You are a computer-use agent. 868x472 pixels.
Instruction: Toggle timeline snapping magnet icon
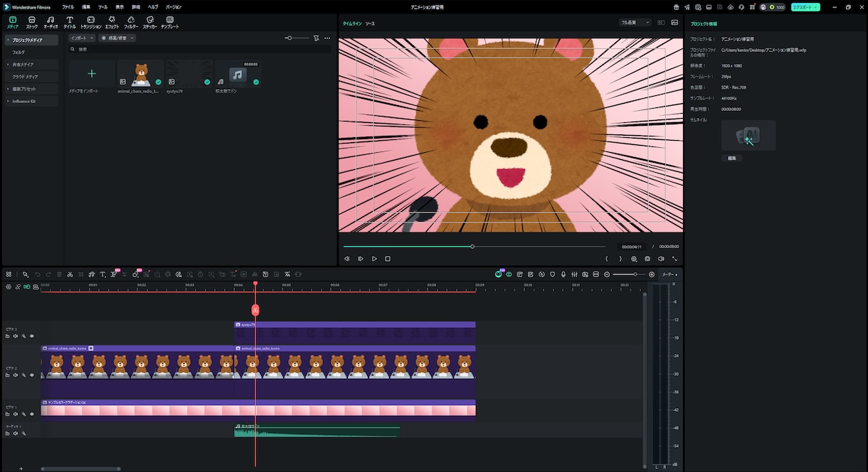tap(509, 274)
